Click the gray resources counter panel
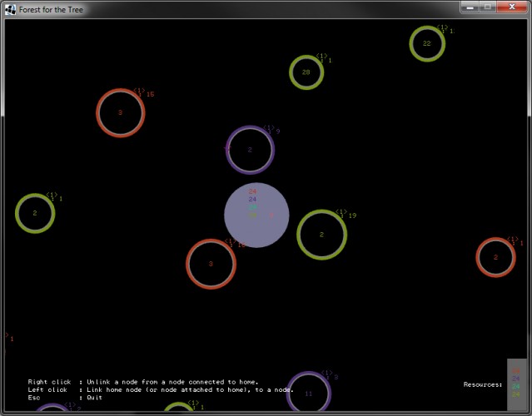The width and height of the screenshot is (532, 416). [517, 384]
